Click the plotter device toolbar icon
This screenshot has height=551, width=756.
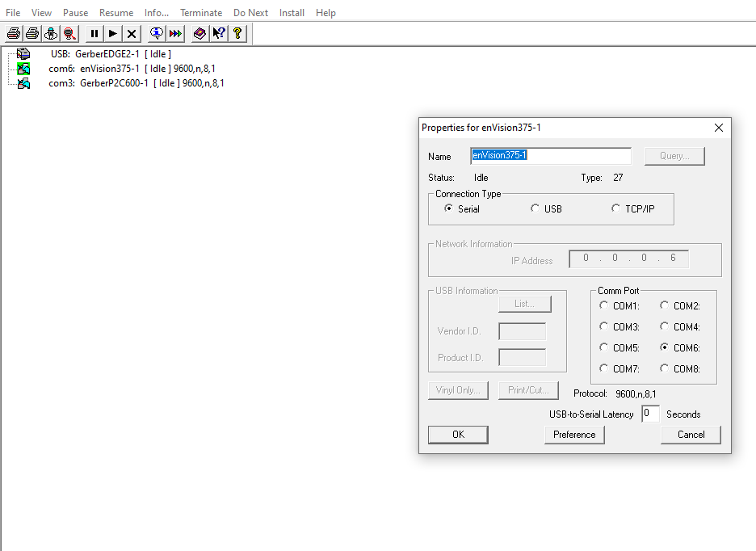tap(51, 33)
